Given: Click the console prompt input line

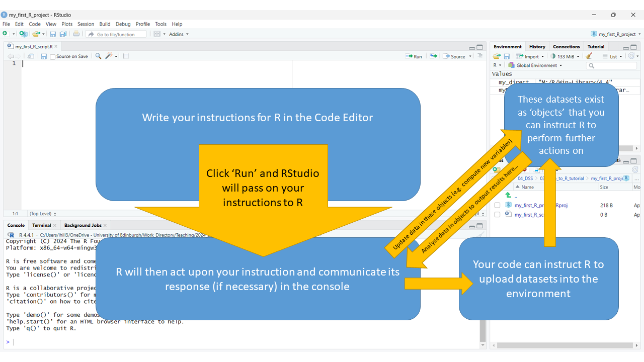Looking at the screenshot, I should (242, 342).
